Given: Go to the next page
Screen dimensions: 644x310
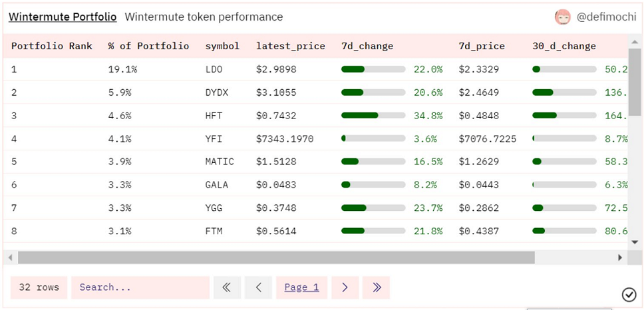Looking at the screenshot, I should (345, 287).
